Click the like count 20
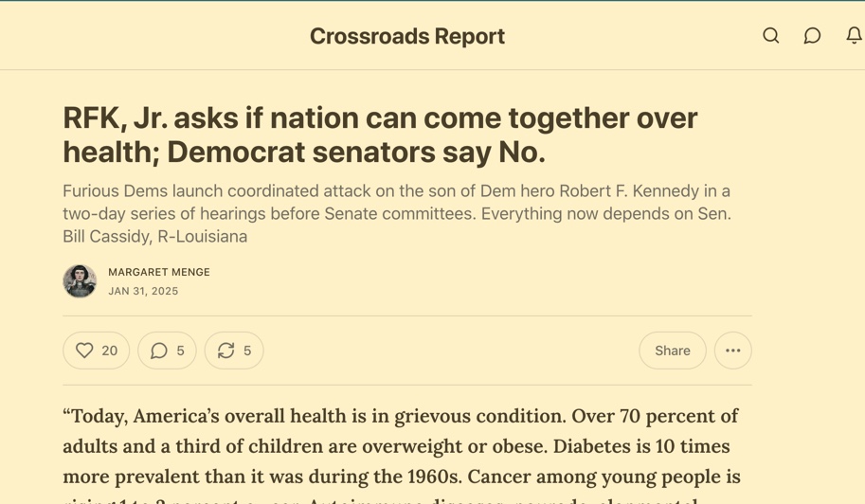This screenshot has height=504, width=865. pos(110,351)
